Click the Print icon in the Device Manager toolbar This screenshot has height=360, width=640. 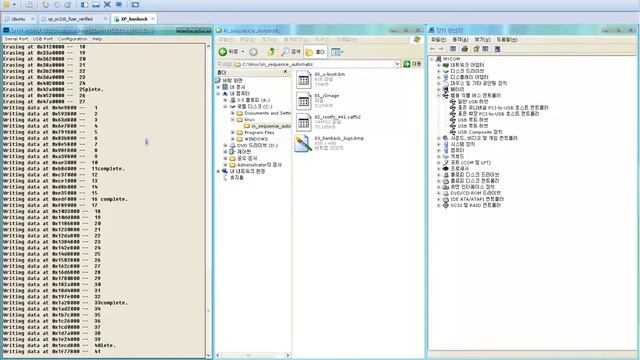coord(464,49)
